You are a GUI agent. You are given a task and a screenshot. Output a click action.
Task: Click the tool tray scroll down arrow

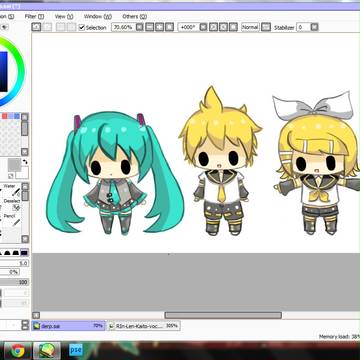click(25, 239)
